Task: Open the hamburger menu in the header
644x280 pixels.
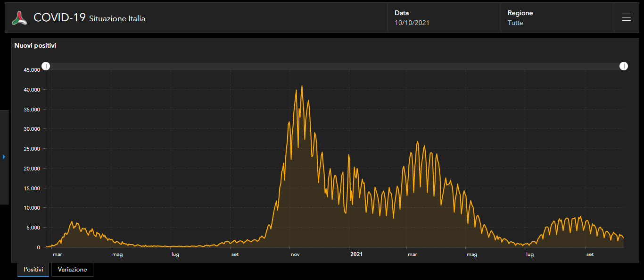Action: pos(626,17)
